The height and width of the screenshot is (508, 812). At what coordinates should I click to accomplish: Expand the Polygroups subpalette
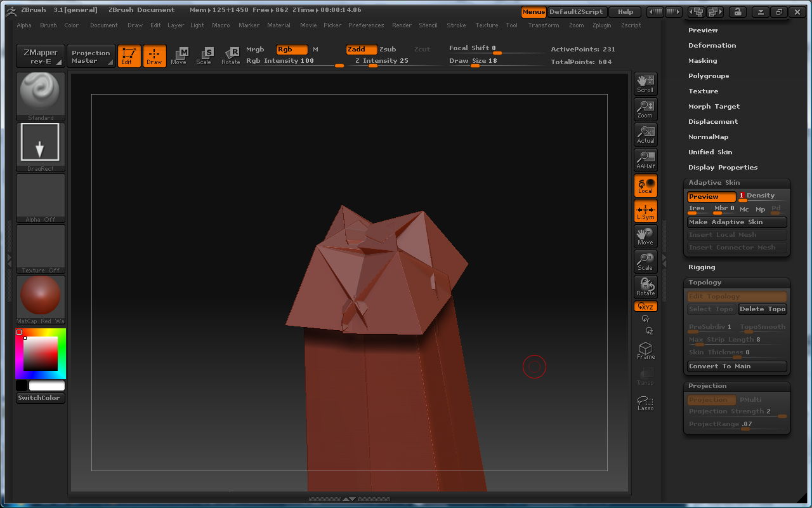coord(708,76)
